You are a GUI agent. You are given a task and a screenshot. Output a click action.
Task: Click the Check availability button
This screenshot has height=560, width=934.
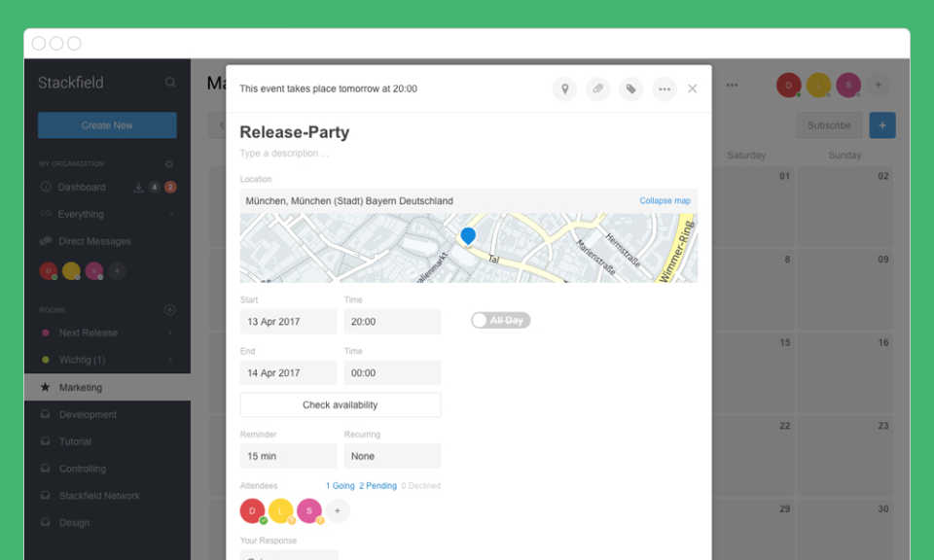point(341,404)
